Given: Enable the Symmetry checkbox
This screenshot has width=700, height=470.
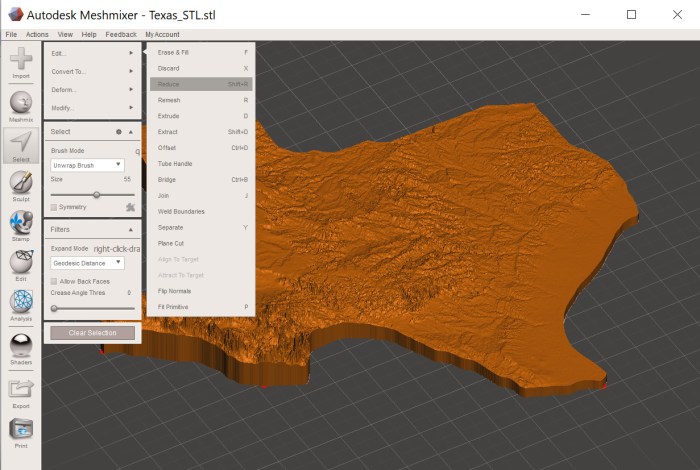Looking at the screenshot, I should [54, 208].
